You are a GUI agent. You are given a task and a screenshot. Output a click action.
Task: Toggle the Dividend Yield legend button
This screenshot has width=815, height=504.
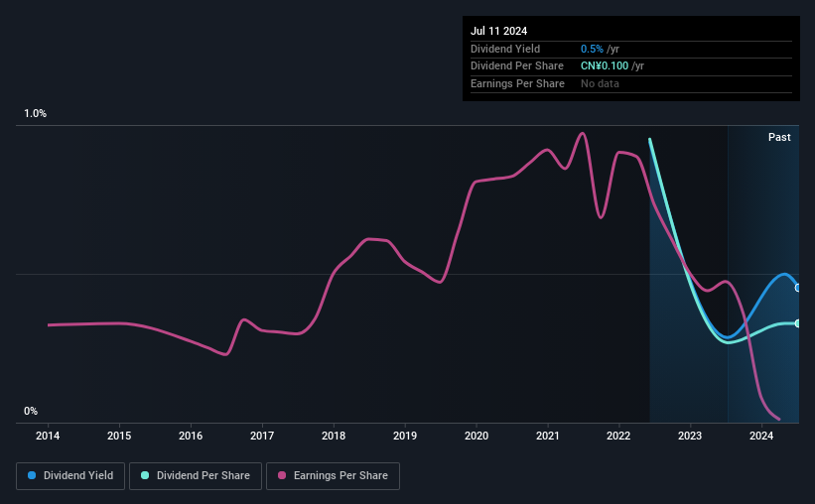70,475
